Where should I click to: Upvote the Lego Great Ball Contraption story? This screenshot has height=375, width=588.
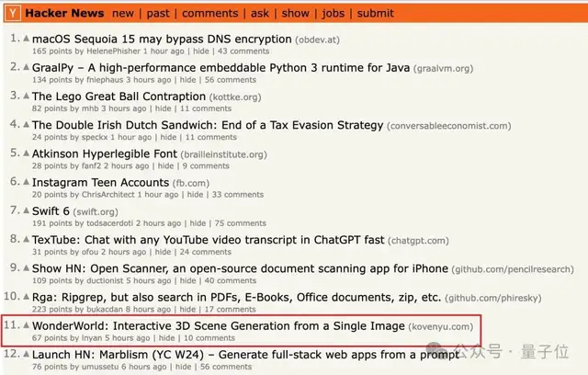[27, 97]
